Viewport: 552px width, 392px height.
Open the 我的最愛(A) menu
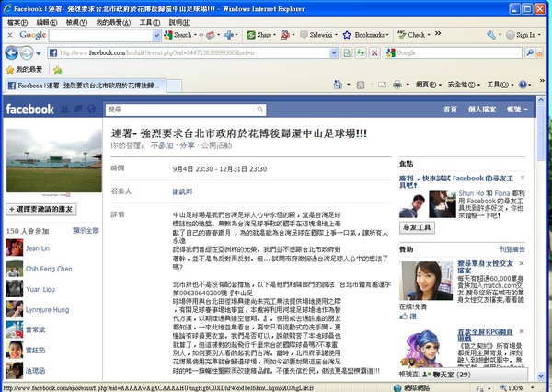[x=113, y=22]
